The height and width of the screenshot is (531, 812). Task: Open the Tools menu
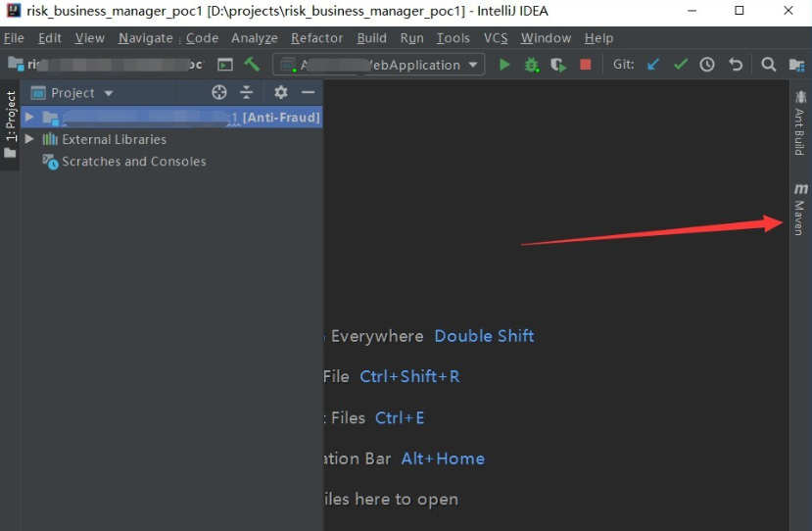click(454, 38)
